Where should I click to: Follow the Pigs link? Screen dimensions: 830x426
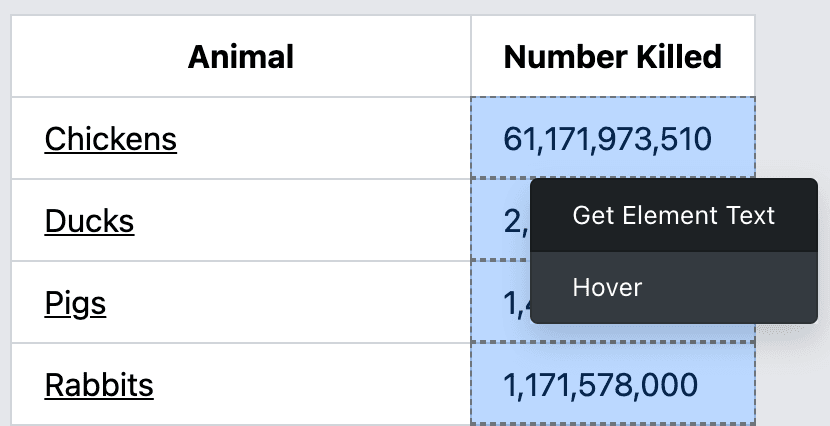point(75,303)
